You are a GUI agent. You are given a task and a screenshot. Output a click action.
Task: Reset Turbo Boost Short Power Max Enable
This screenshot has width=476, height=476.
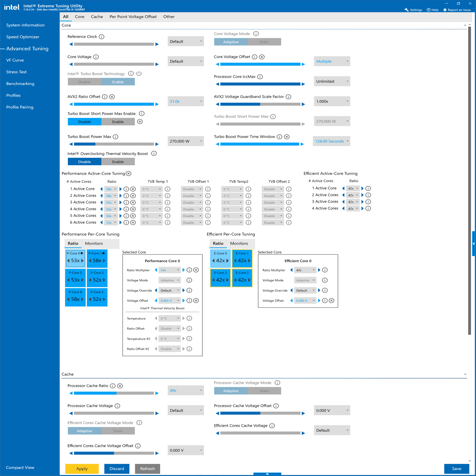(x=140, y=122)
